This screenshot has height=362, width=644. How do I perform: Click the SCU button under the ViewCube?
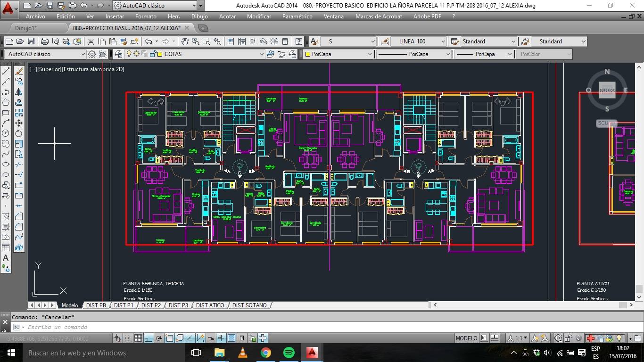[603, 123]
